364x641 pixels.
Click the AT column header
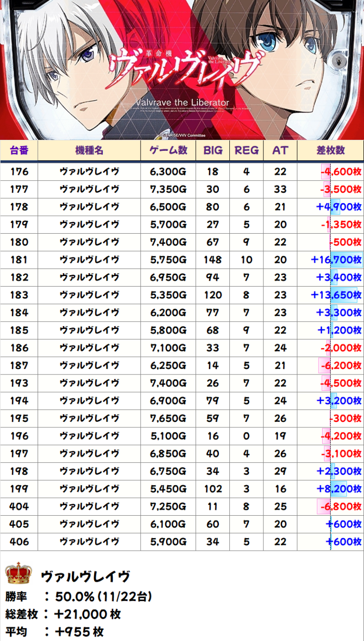coord(280,150)
